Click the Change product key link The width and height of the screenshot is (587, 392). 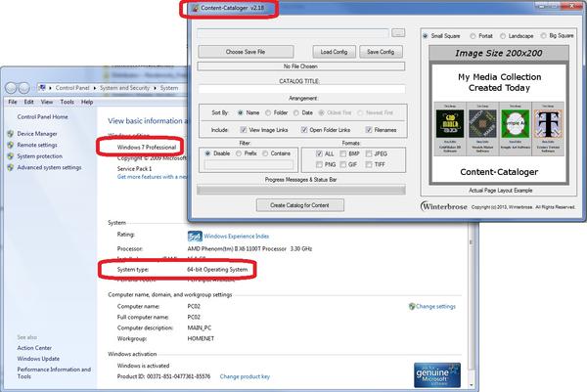point(245,376)
